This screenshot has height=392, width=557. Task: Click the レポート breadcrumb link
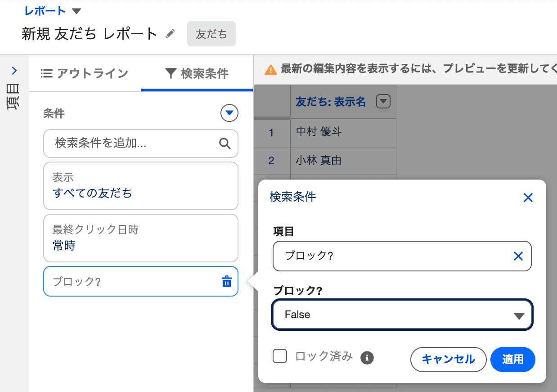tap(45, 11)
